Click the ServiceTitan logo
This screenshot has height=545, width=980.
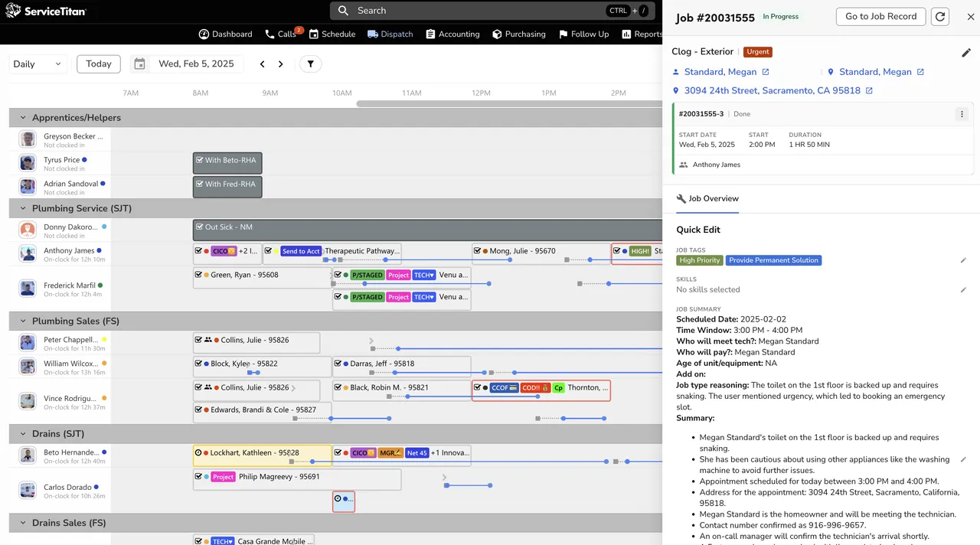coord(46,11)
